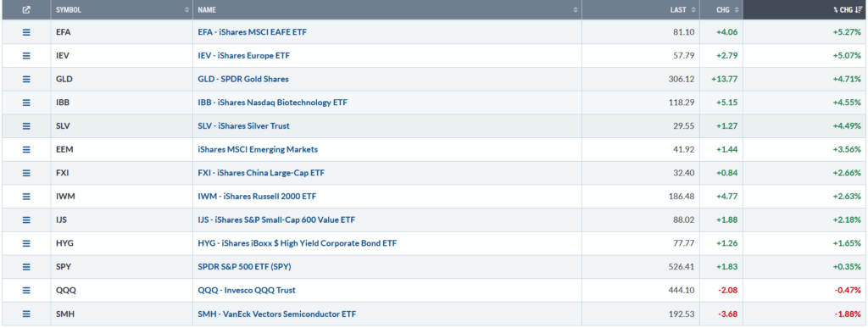
Task: Open SMH - VanEck Vectors Semiconductor ETF link
Action: click(277, 314)
